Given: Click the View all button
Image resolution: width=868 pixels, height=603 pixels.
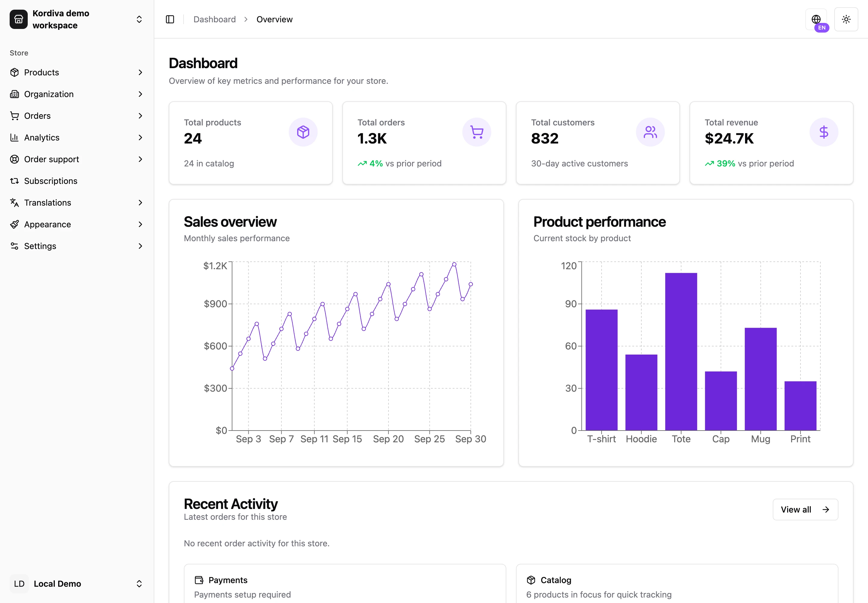Looking at the screenshot, I should [x=805, y=509].
